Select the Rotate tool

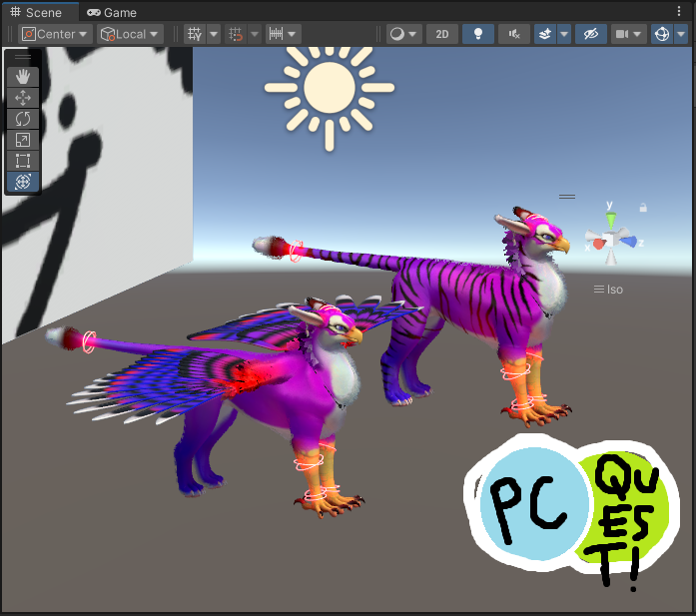pyautogui.click(x=23, y=119)
